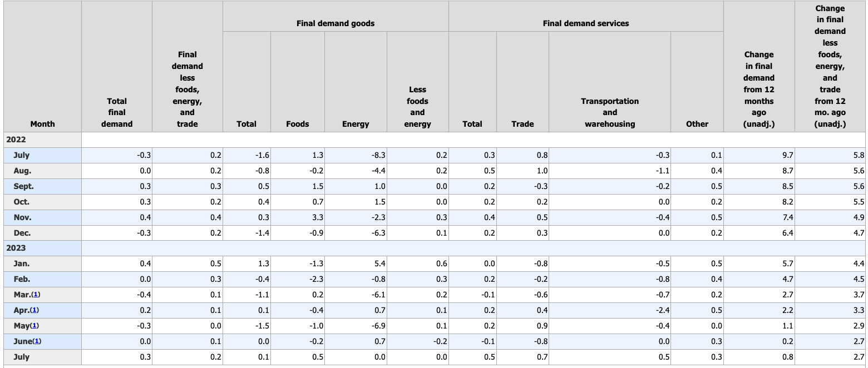Screen dimensions: 868x368
Task: Click the 2022 year row label
Action: [x=16, y=140]
